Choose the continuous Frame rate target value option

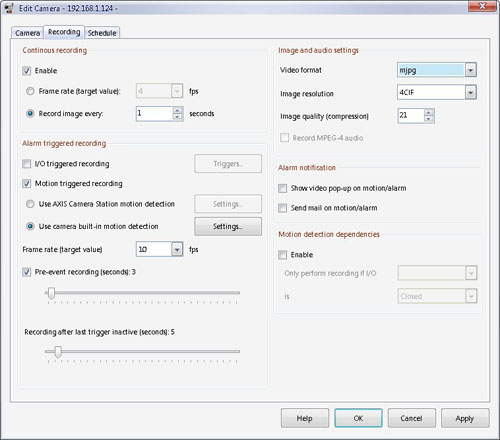coord(30,91)
